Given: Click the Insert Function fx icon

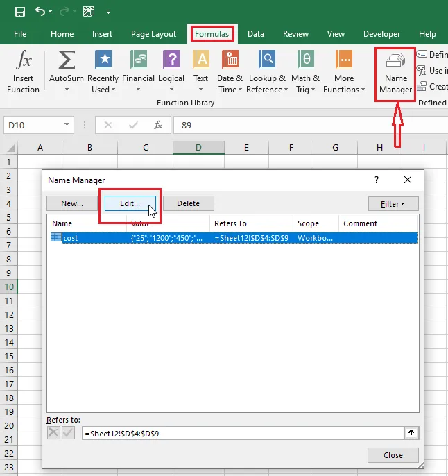Looking at the screenshot, I should coord(24,60).
